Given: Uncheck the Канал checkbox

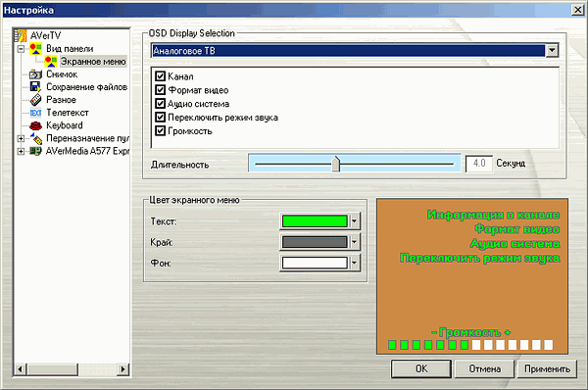Looking at the screenshot, I should (160, 76).
